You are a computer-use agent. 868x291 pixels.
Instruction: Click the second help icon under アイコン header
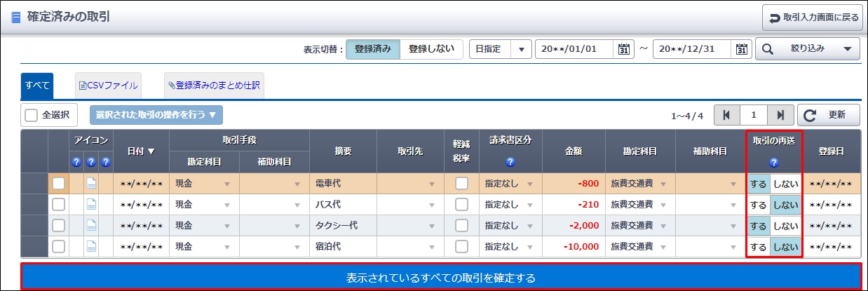tap(90, 162)
